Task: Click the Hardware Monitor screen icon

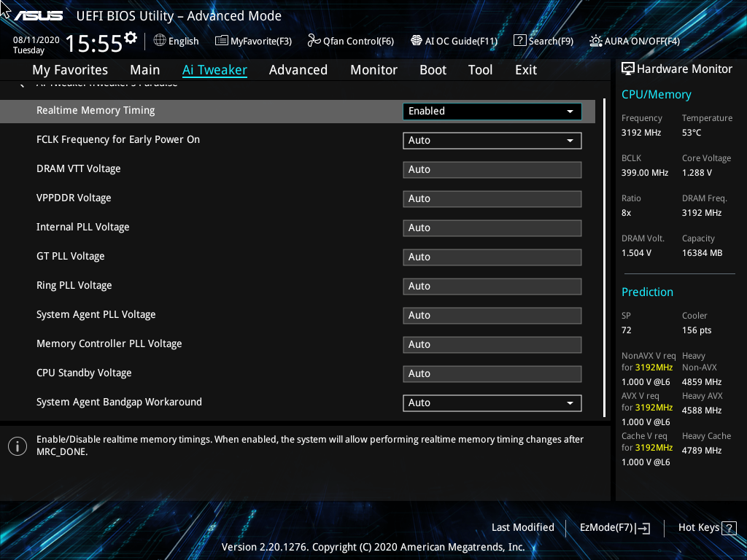Action: pos(628,69)
